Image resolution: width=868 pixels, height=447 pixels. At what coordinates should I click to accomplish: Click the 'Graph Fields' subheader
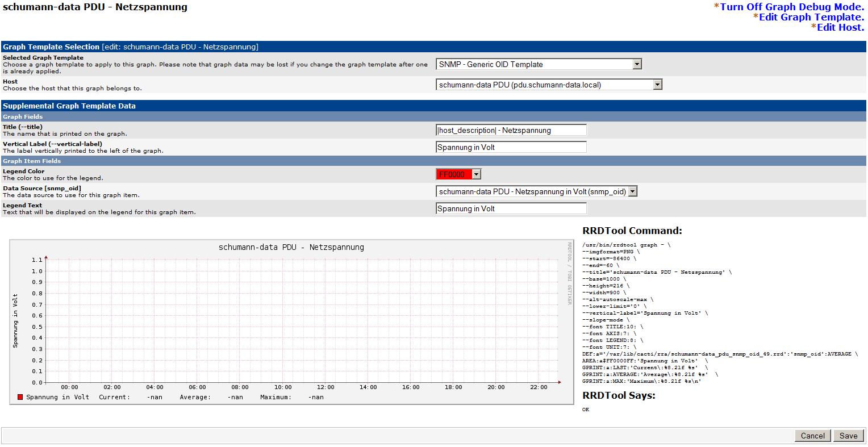[x=433, y=116]
